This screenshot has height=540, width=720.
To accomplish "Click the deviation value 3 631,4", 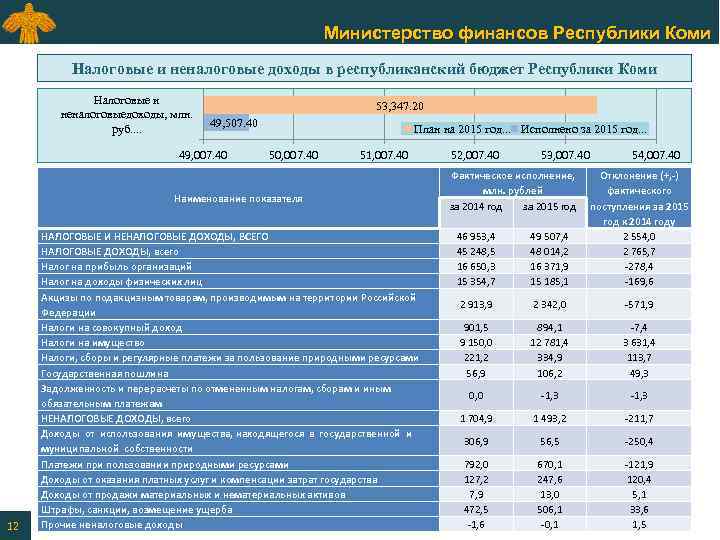I will (639, 343).
